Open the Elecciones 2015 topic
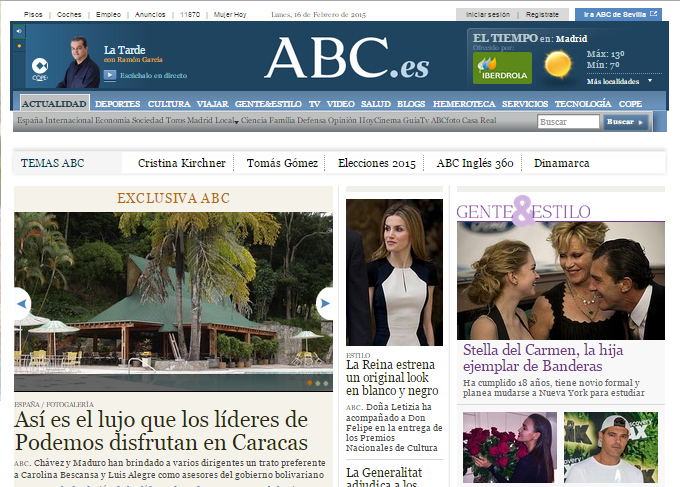The width and height of the screenshot is (680, 487). (376, 163)
